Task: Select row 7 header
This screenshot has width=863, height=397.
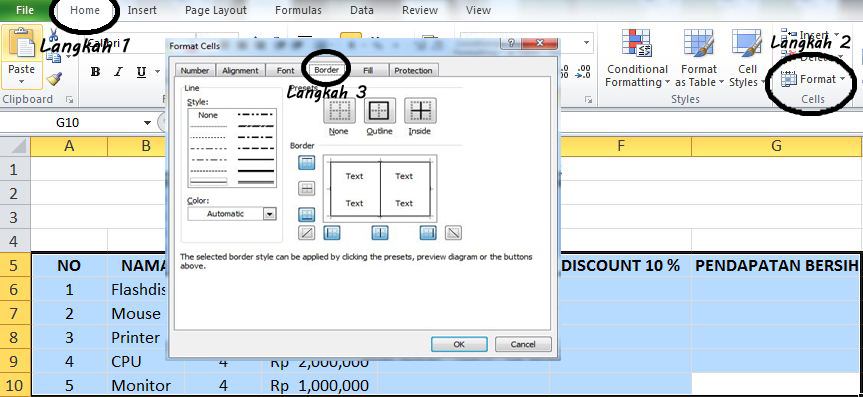Action: pos(15,313)
